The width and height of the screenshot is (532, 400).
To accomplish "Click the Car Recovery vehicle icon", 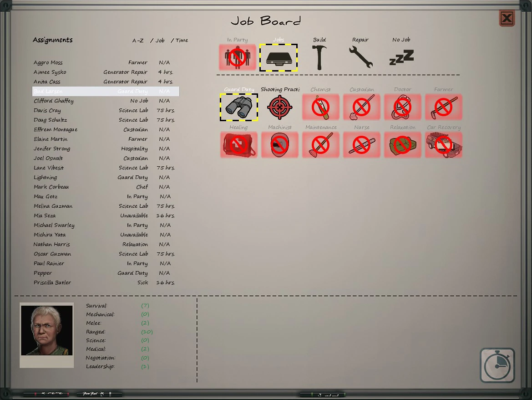I will pos(444,145).
